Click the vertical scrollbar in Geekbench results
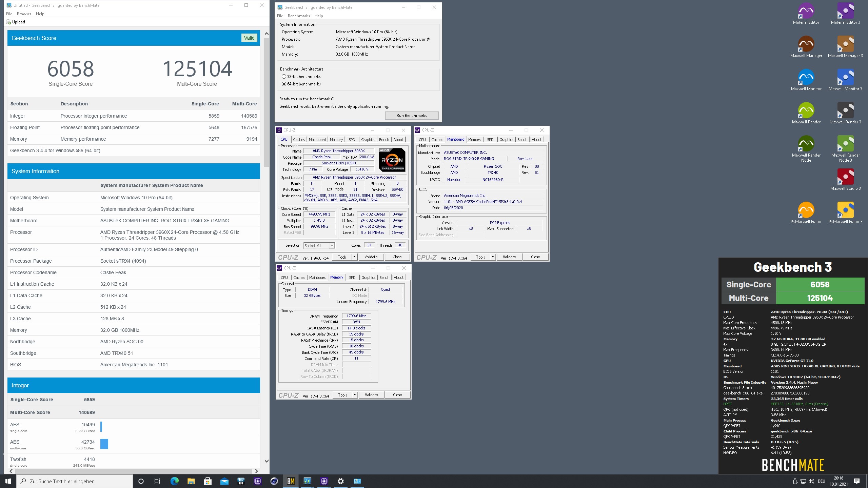The height and width of the screenshot is (488, 868). click(x=267, y=103)
